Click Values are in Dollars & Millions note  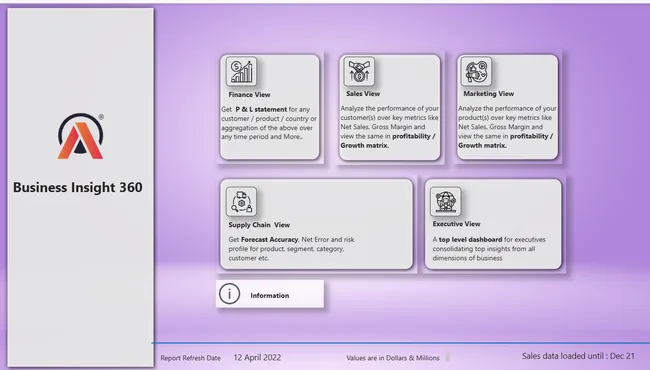point(393,358)
